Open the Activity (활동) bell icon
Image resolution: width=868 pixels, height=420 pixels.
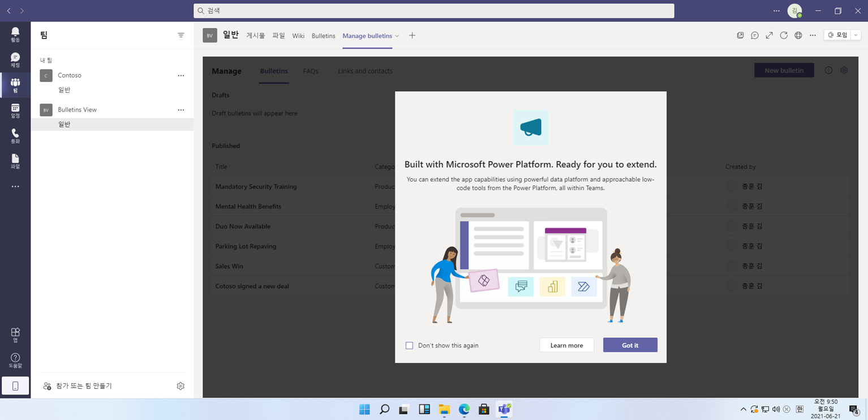tap(15, 34)
